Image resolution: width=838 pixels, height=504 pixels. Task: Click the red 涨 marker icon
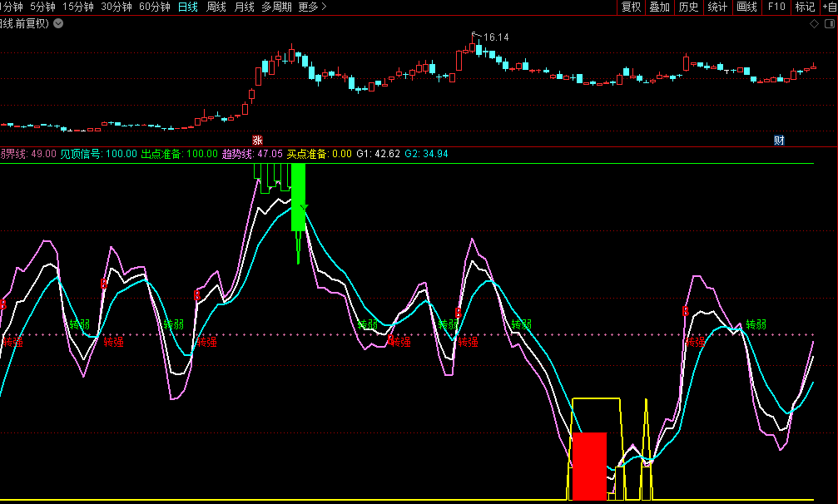point(257,140)
